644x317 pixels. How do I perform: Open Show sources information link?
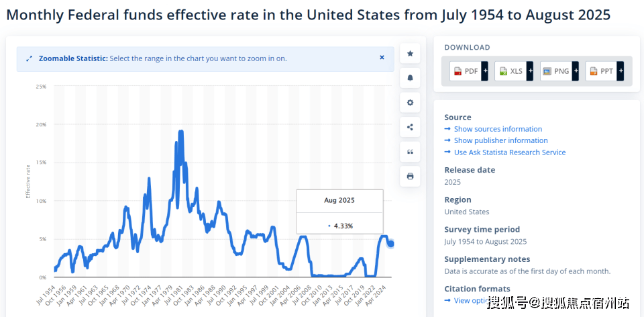pyautogui.click(x=497, y=129)
